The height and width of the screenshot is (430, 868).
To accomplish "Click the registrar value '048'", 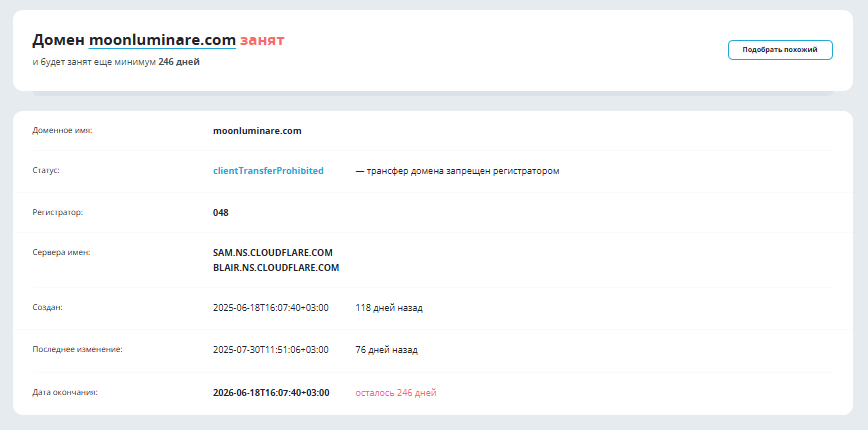I will pos(221,212).
